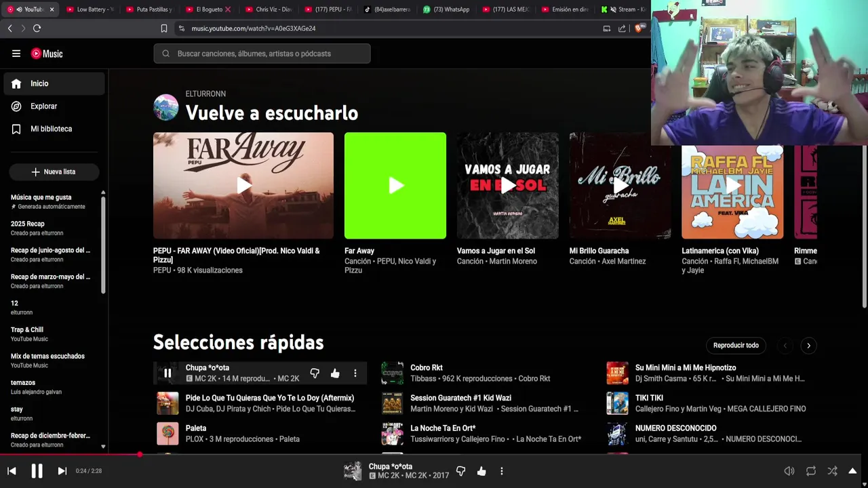
Task: Open Tibbass artist link under Cobro Rkt
Action: [424, 379]
